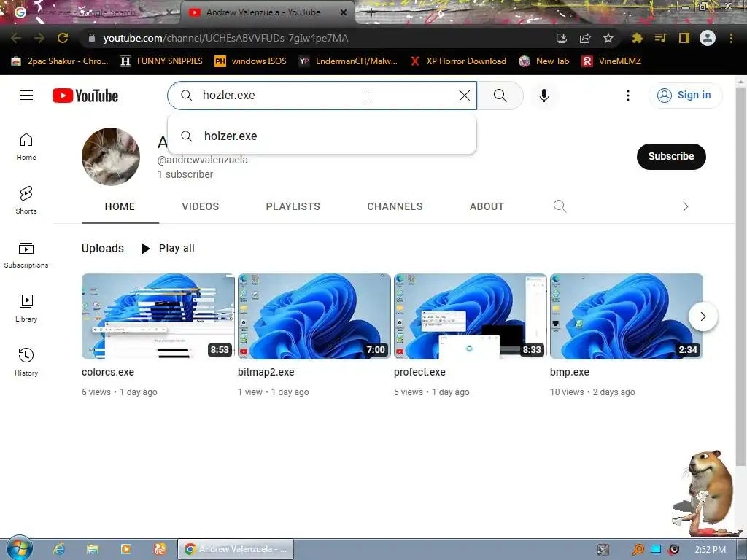Open the VineMEMZ bookmark
This screenshot has height=560, width=747.
point(612,61)
